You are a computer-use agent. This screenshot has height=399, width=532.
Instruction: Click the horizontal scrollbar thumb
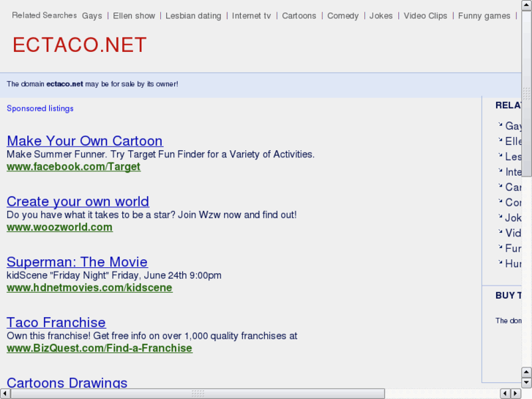(198, 394)
